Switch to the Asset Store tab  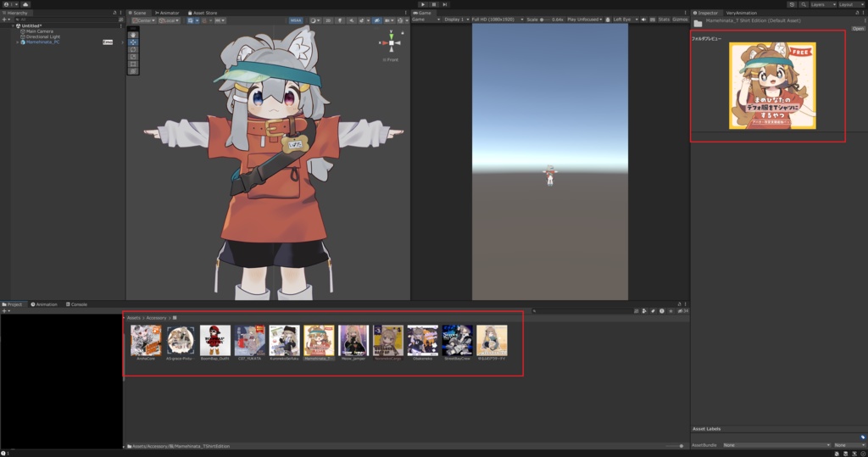[x=203, y=13]
